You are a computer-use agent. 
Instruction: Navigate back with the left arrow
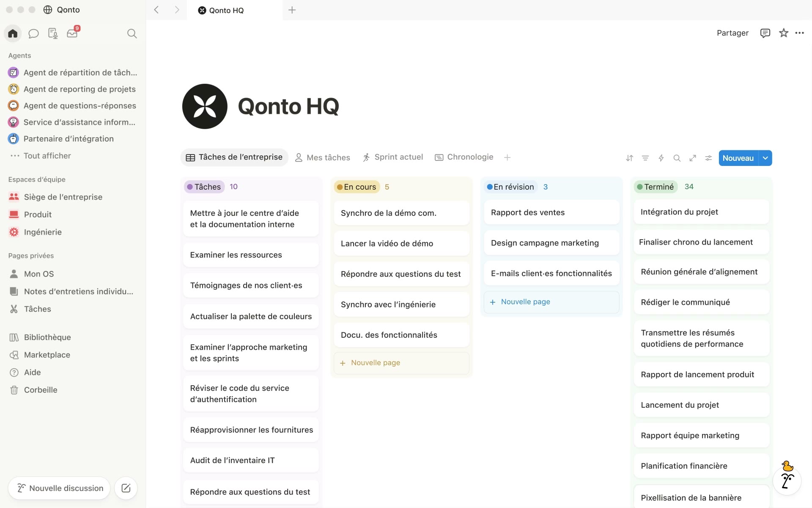[156, 10]
